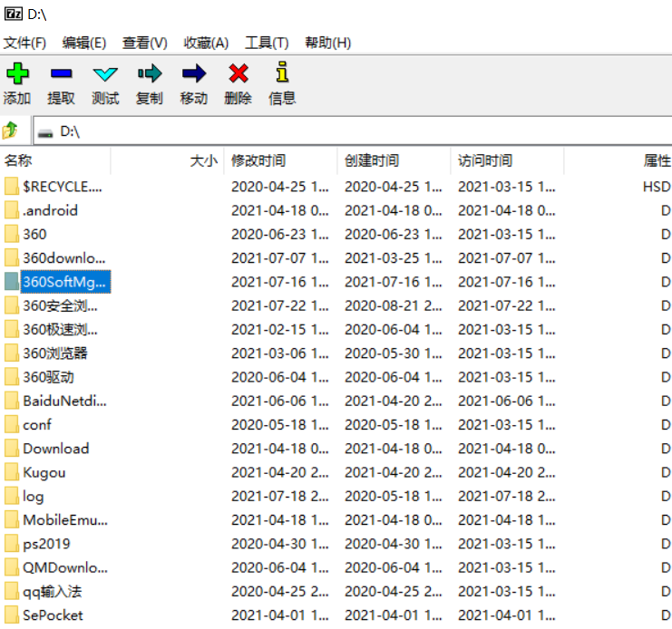Click created date 2020-05-30 of 360浏览器

393,353
